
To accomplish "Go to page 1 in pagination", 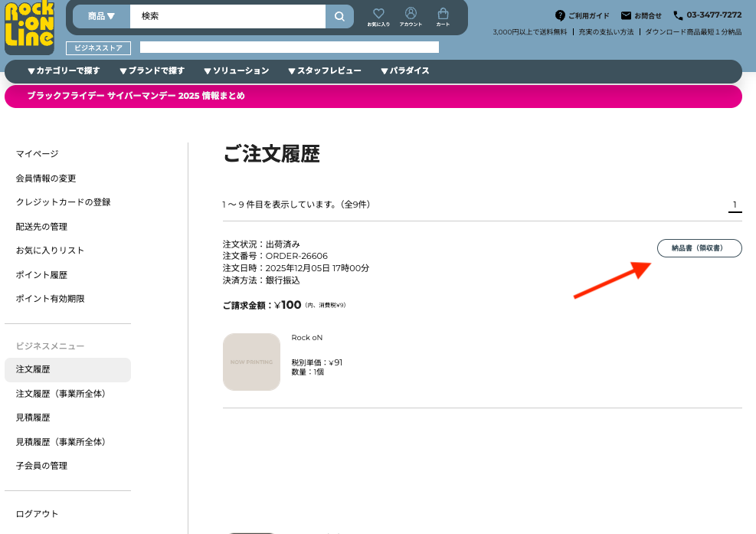I will click(x=735, y=205).
